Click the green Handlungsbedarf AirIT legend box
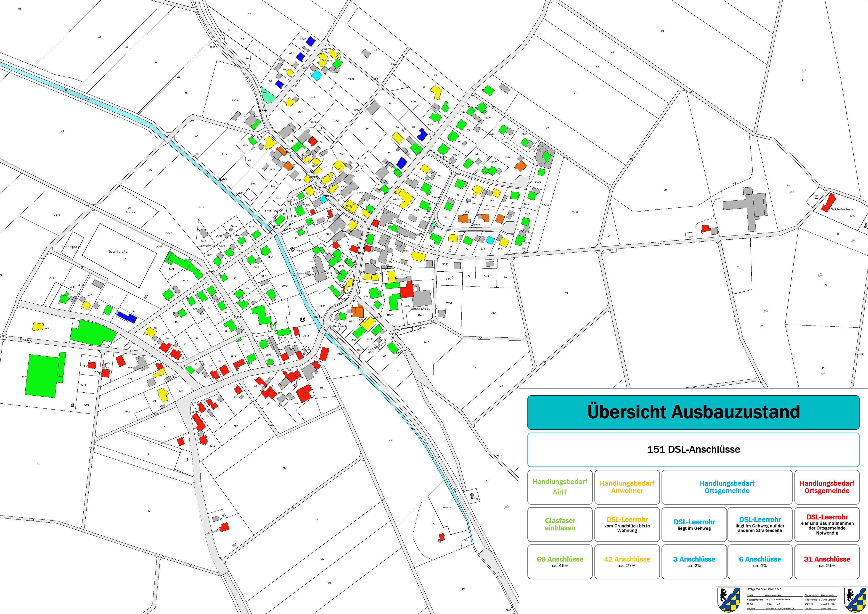 (559, 487)
